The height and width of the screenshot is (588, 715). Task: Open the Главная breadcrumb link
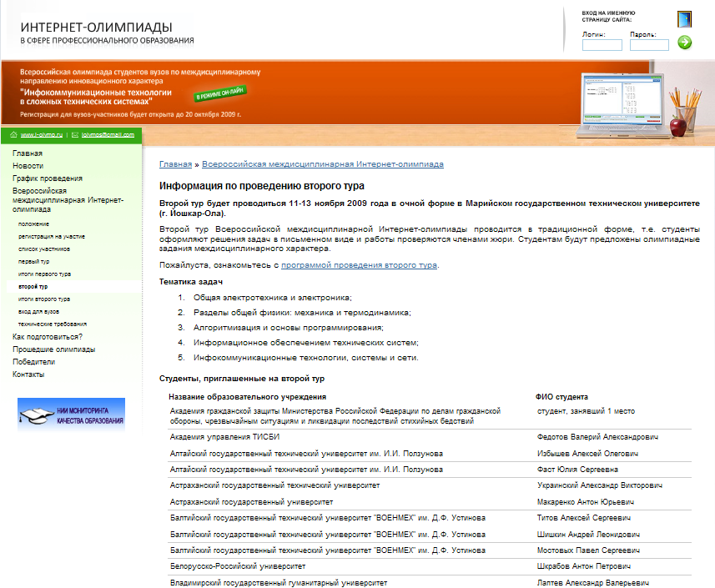click(175, 164)
